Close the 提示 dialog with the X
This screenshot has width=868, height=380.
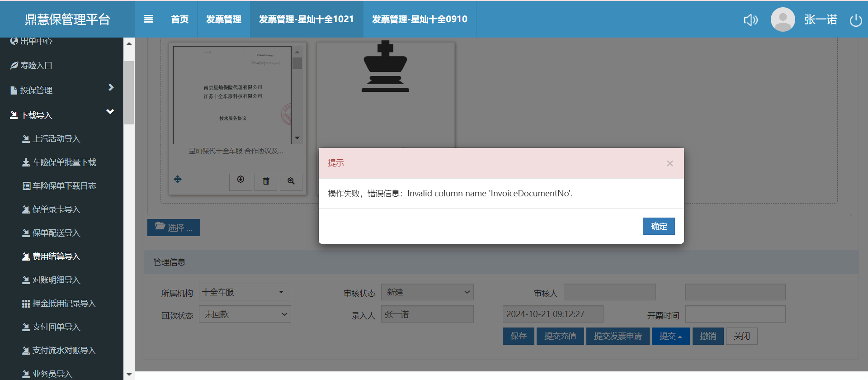coord(670,163)
